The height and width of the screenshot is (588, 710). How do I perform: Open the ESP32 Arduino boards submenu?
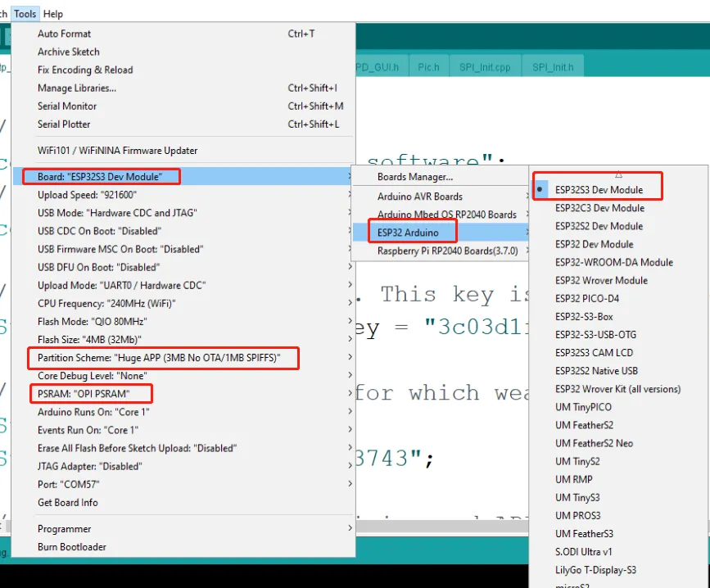point(440,233)
